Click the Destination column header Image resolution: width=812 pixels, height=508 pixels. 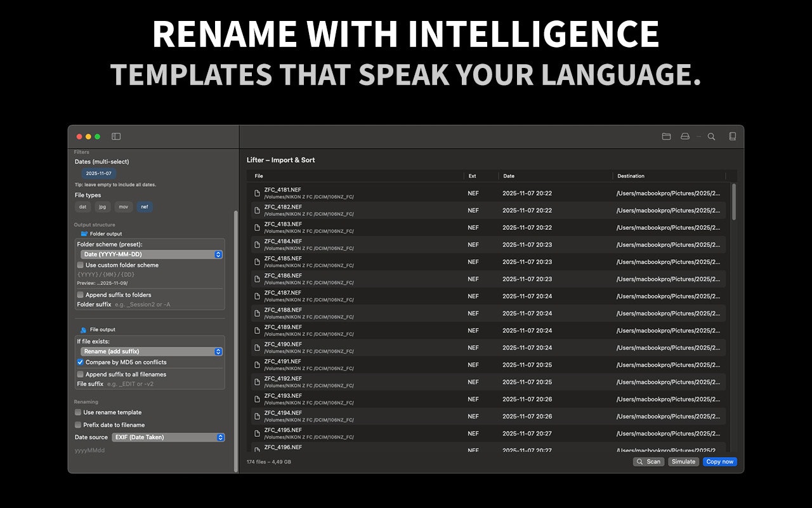point(631,176)
